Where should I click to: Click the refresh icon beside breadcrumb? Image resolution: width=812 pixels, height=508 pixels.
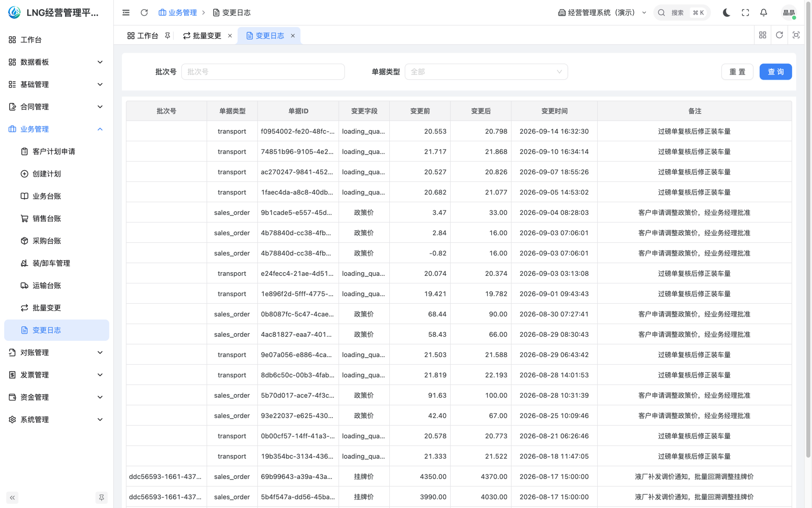(144, 13)
